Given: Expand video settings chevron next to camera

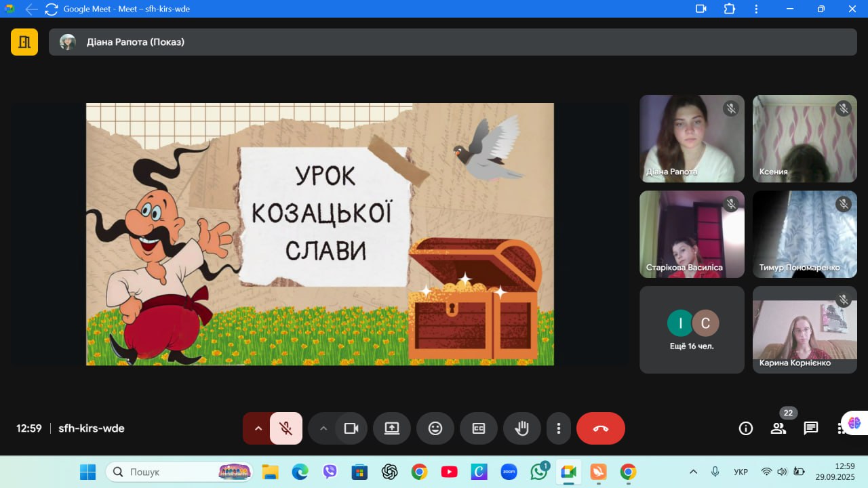Looking at the screenshot, I should [323, 428].
